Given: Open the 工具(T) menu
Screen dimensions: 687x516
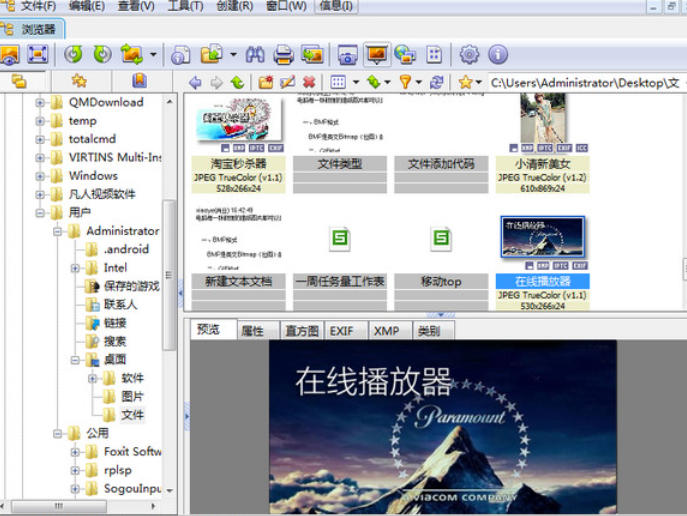Looking at the screenshot, I should [185, 6].
